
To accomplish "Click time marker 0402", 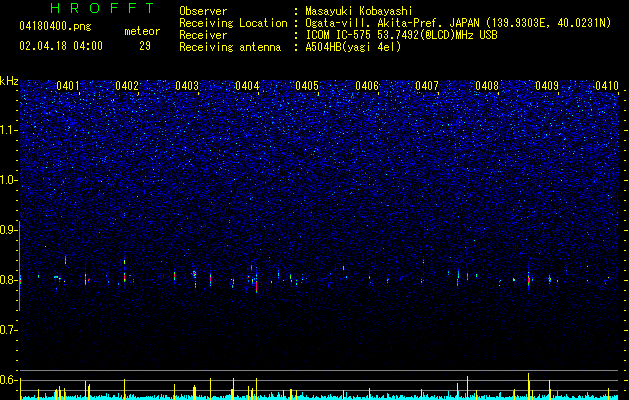I will [127, 86].
